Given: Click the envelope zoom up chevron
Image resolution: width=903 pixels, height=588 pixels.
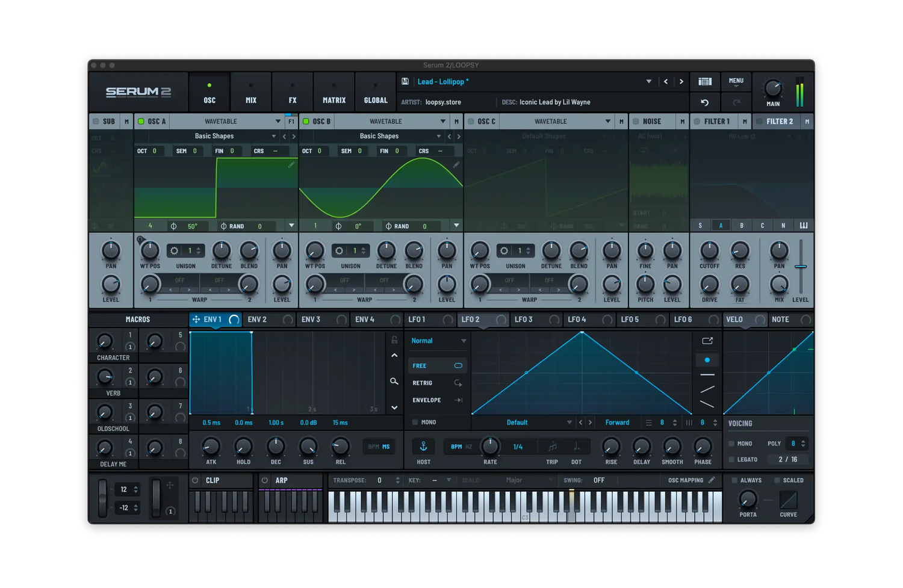Looking at the screenshot, I should pos(394,356).
